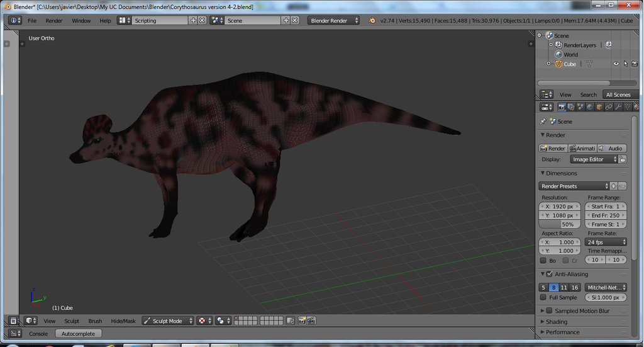This screenshot has width=644, height=347.
Task: Click the Render Layers properties icon
Action: 571,107
